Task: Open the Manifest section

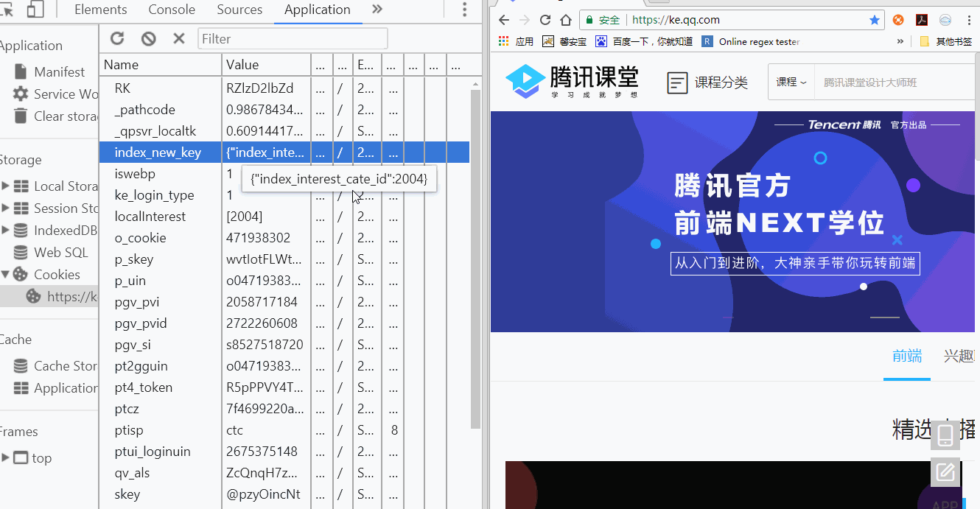Action: pyautogui.click(x=59, y=72)
